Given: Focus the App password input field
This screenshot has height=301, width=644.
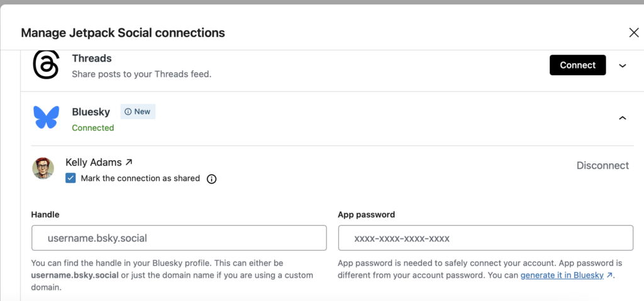Looking at the screenshot, I should [486, 238].
